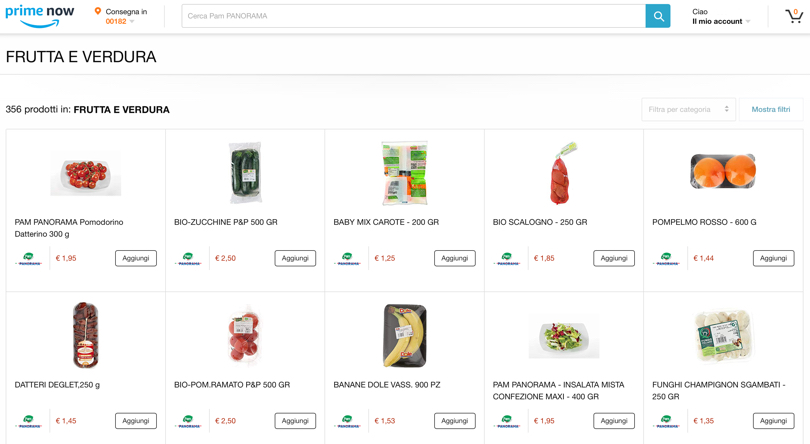Click Aggiungi for Datteri Deglet

[136, 421]
